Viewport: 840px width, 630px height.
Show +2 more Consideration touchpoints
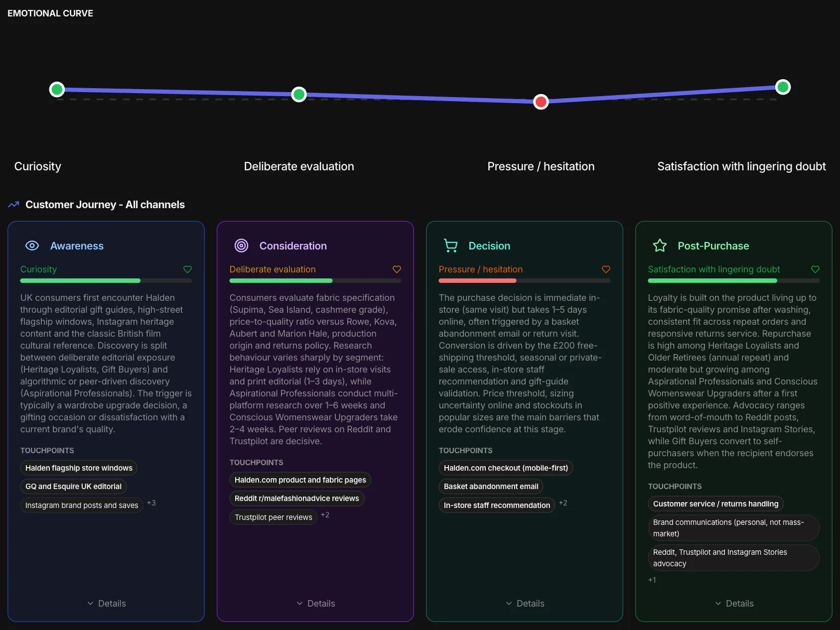(x=325, y=515)
